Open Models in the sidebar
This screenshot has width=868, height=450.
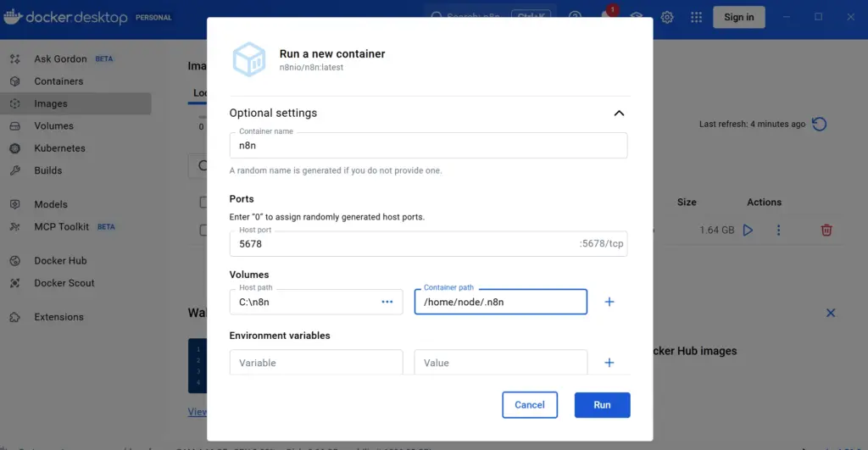(x=51, y=204)
